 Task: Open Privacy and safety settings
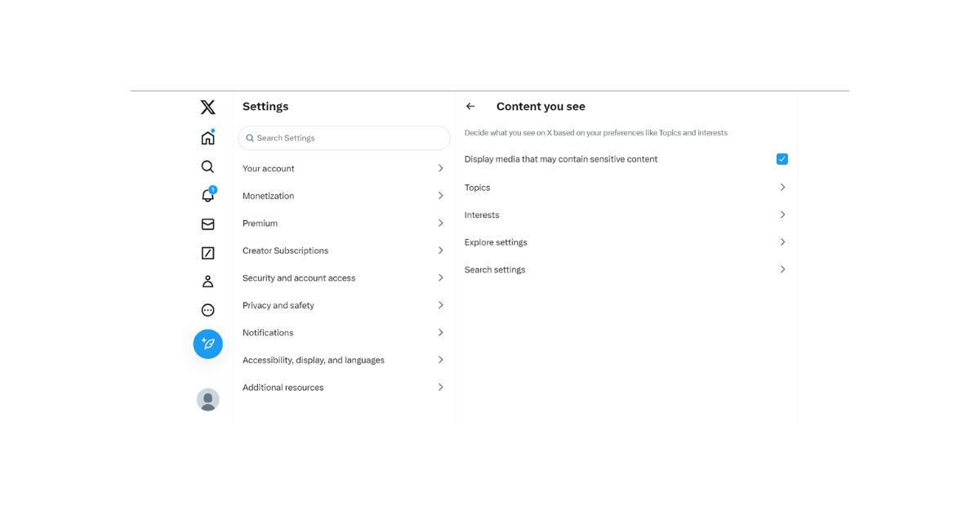coord(278,305)
